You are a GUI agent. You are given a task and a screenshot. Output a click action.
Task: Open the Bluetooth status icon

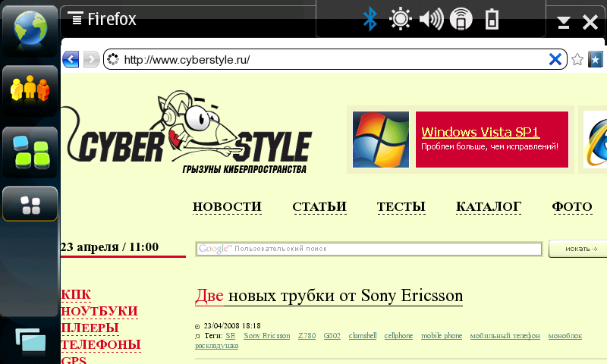tap(370, 19)
